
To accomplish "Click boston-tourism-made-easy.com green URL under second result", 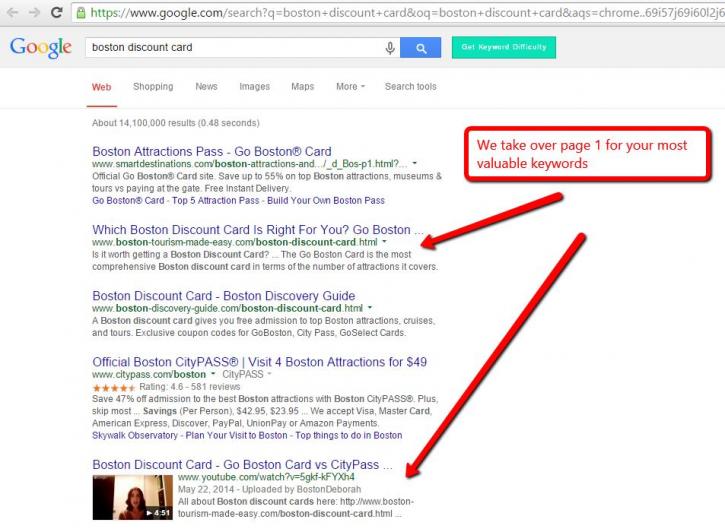I will coord(235,242).
